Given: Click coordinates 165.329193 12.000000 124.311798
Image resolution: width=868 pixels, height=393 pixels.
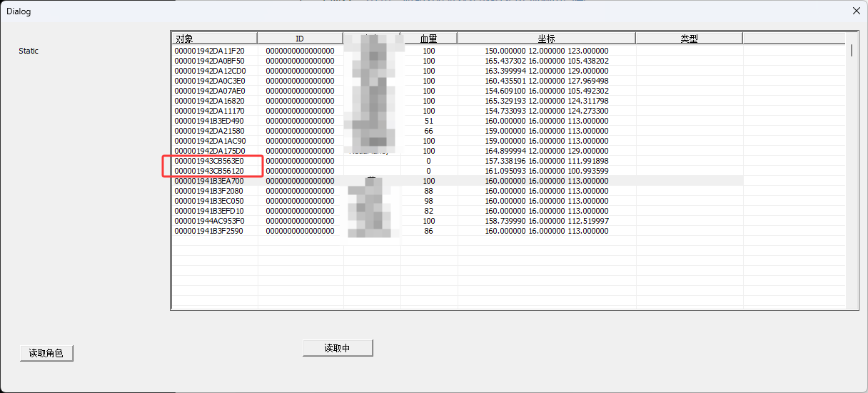Looking at the screenshot, I should click(x=547, y=101).
